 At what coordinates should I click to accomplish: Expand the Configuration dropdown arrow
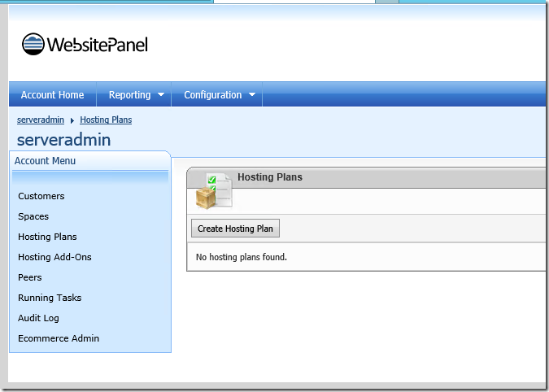[x=252, y=94]
